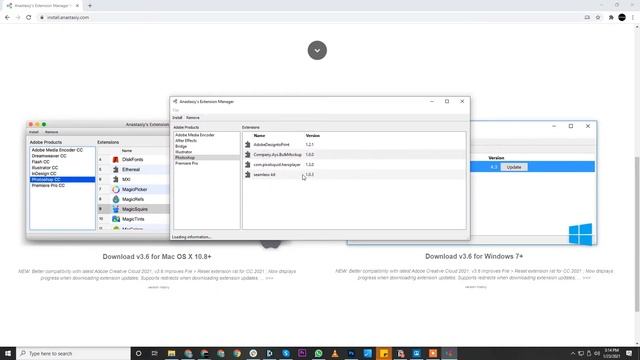This screenshot has width=640, height=360.
Task: Open the browser profile avatar
Action: tap(622, 18)
